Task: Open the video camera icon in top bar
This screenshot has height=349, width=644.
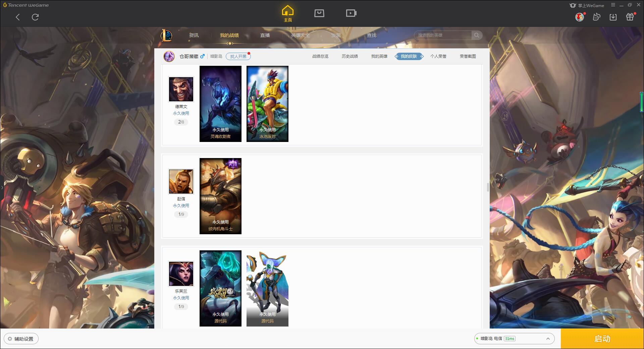Action: pos(351,13)
